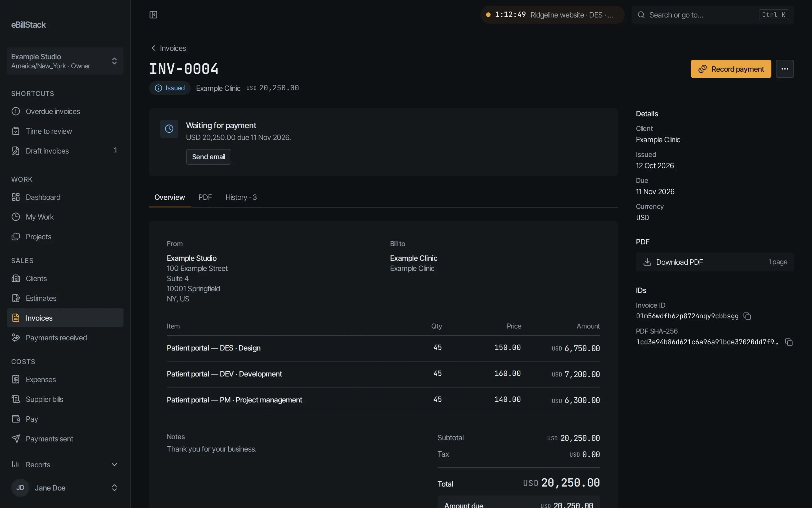The height and width of the screenshot is (508, 812).
Task: Open Supplier bills
Action: [65, 399]
